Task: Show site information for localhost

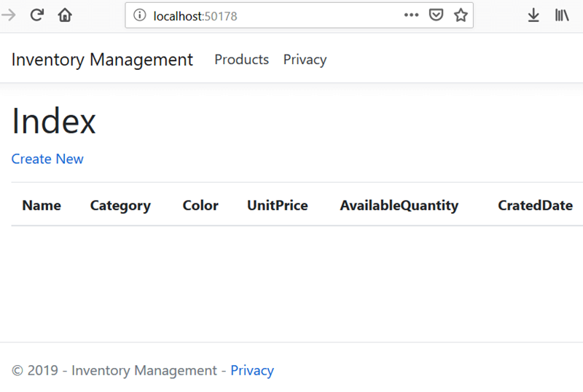Action: (x=140, y=15)
